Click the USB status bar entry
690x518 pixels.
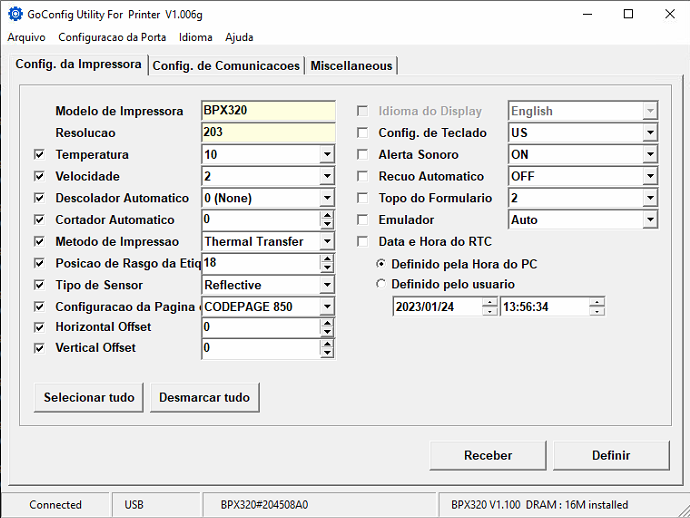coord(134,505)
